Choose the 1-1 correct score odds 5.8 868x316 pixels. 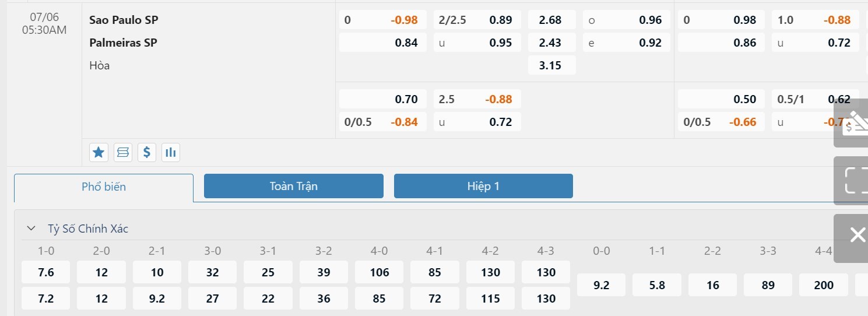pyautogui.click(x=657, y=285)
